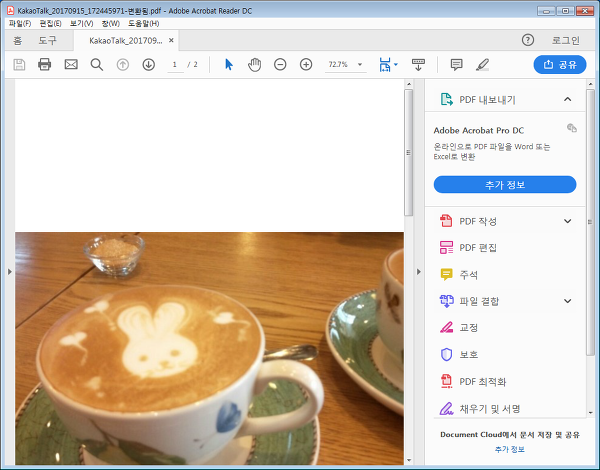The height and width of the screenshot is (470, 600).
Task: Click document scrollbar down arrow
Action: coord(409,460)
